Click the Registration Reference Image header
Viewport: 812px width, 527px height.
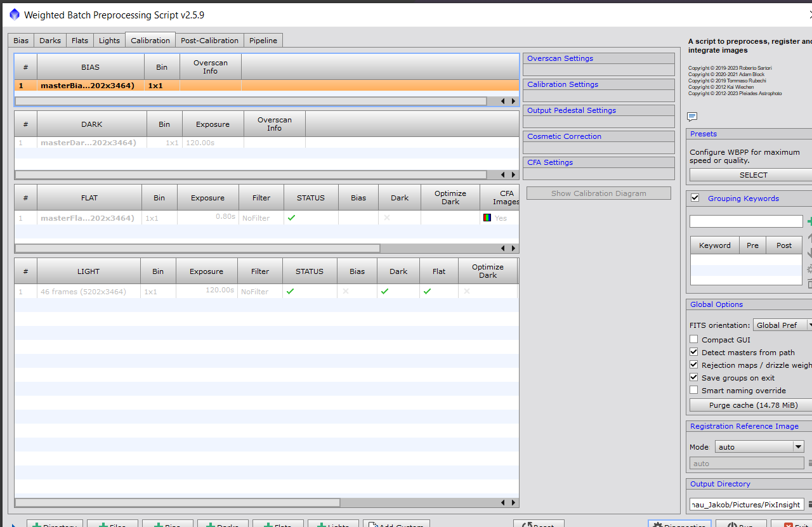point(749,426)
